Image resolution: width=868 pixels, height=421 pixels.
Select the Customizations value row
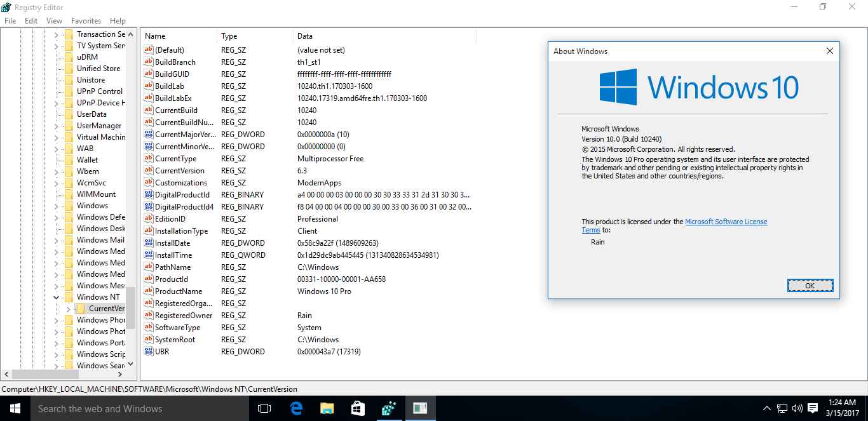pyautogui.click(x=308, y=182)
